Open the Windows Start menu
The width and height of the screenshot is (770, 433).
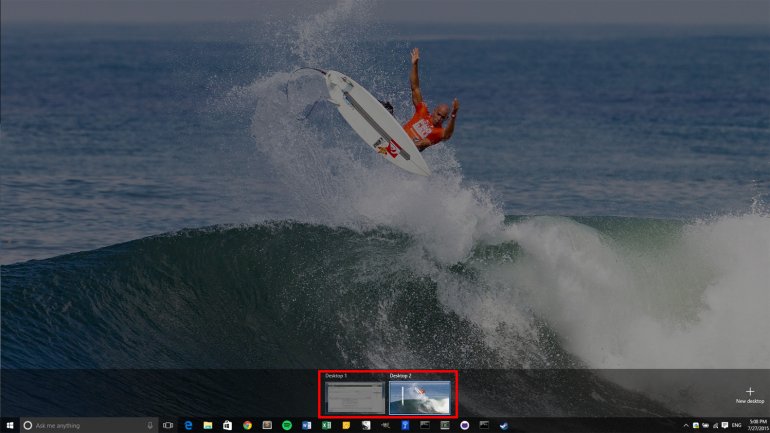point(10,425)
